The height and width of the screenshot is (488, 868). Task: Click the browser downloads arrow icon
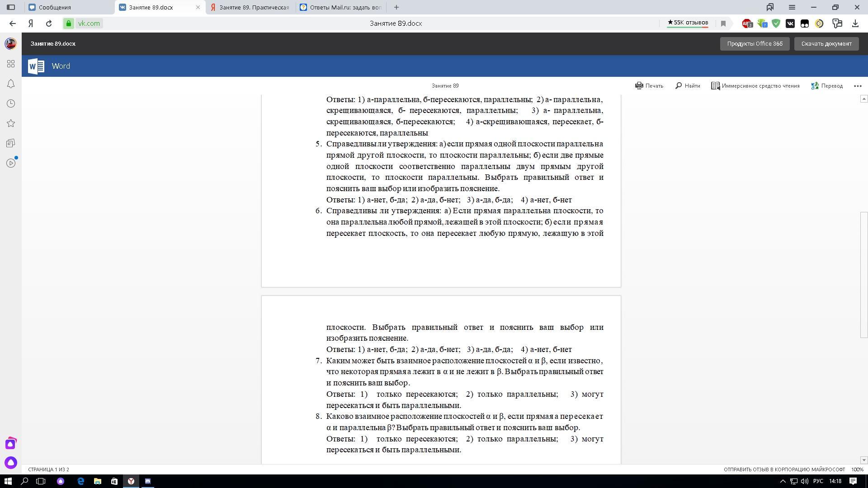tap(855, 23)
